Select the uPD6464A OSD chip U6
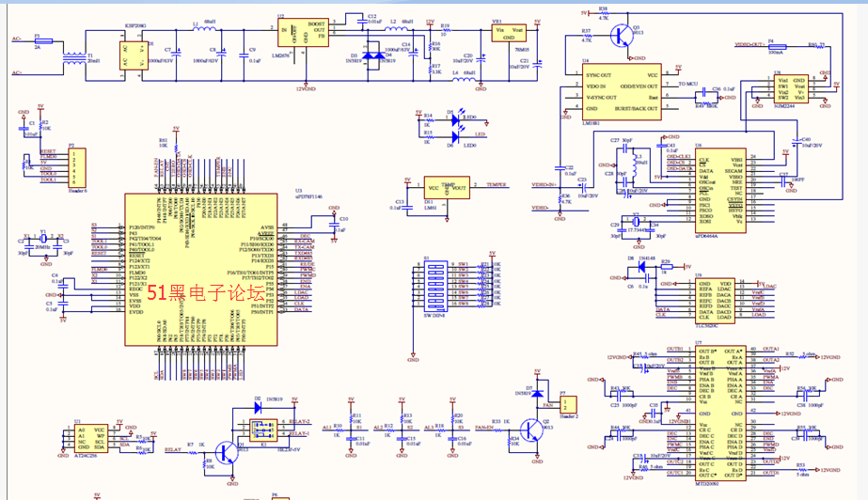The width and height of the screenshot is (868, 500). click(720, 190)
